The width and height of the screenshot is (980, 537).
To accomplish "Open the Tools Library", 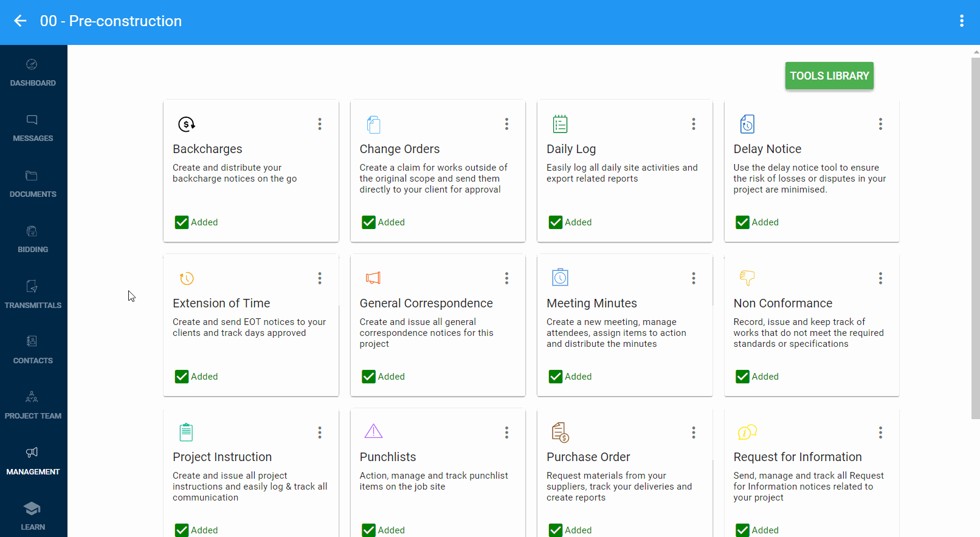I will click(829, 76).
